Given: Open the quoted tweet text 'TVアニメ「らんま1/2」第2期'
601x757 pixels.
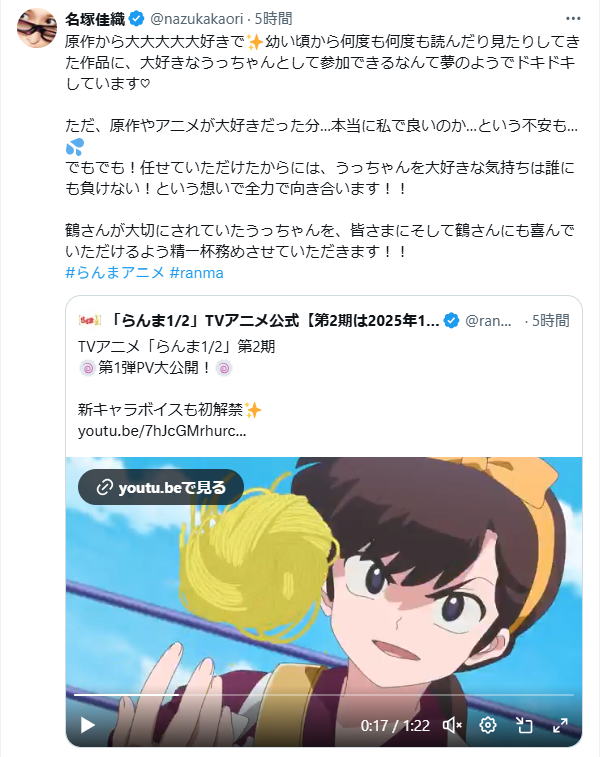Looking at the screenshot, I should (177, 347).
